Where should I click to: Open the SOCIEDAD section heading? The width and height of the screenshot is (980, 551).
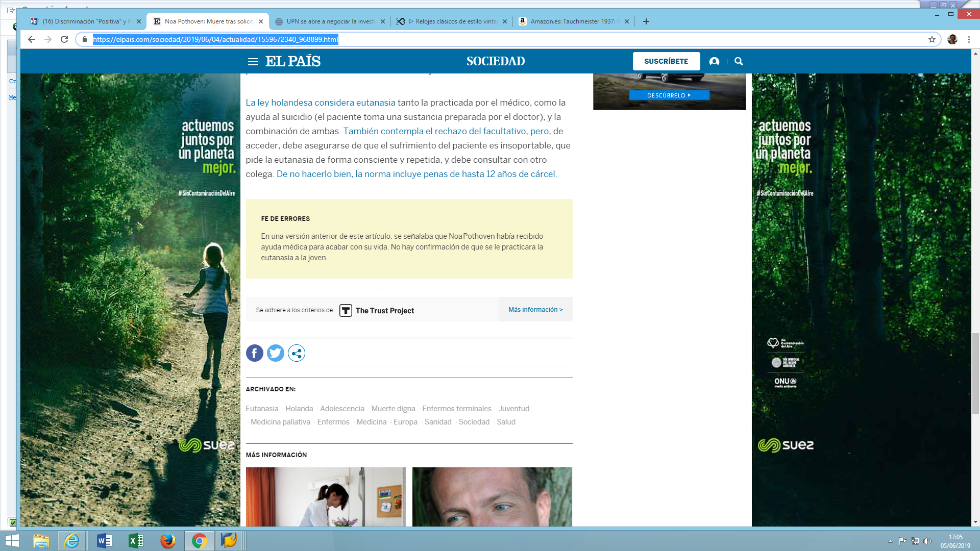496,61
